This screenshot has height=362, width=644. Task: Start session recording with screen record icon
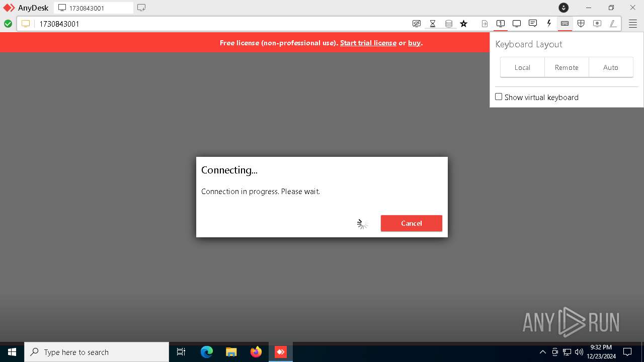click(597, 24)
